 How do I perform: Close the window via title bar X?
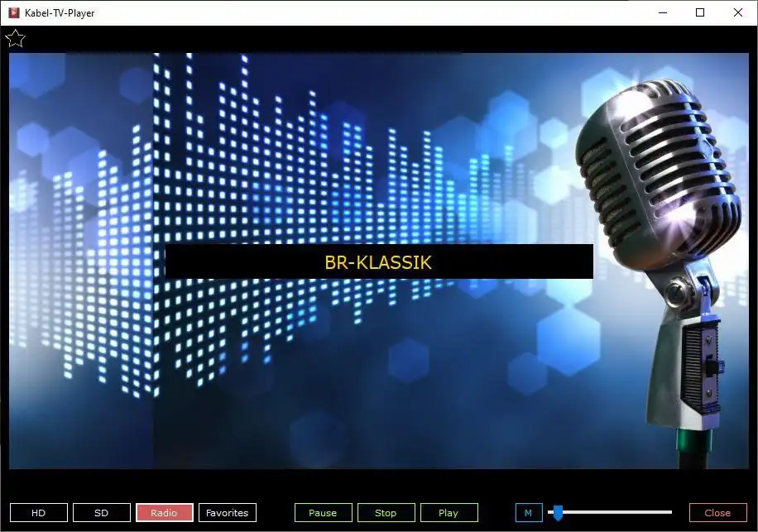pyautogui.click(x=737, y=12)
